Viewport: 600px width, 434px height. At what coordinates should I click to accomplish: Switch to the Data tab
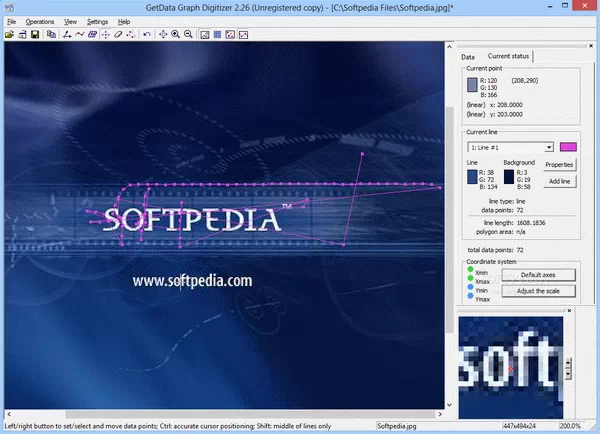pos(468,57)
